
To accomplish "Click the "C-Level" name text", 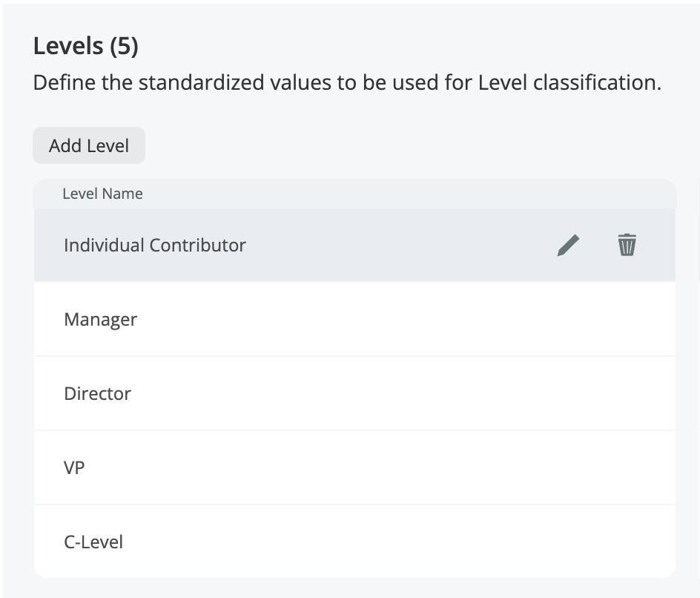I will point(93,542).
